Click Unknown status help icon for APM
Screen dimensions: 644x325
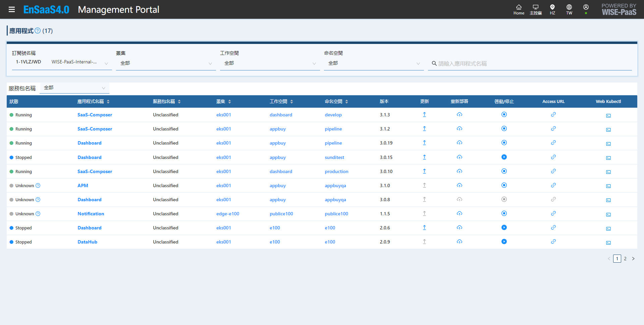click(x=38, y=185)
